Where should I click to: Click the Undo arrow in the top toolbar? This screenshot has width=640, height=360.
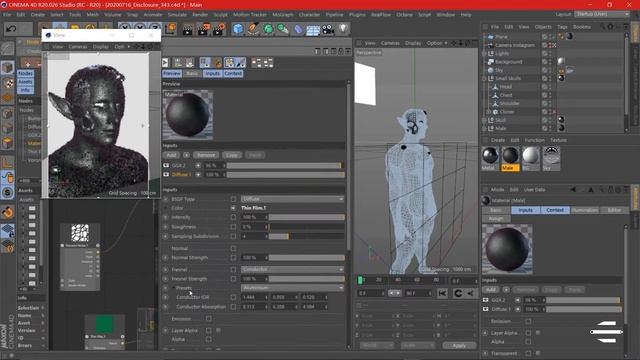pyautogui.click(x=11, y=29)
